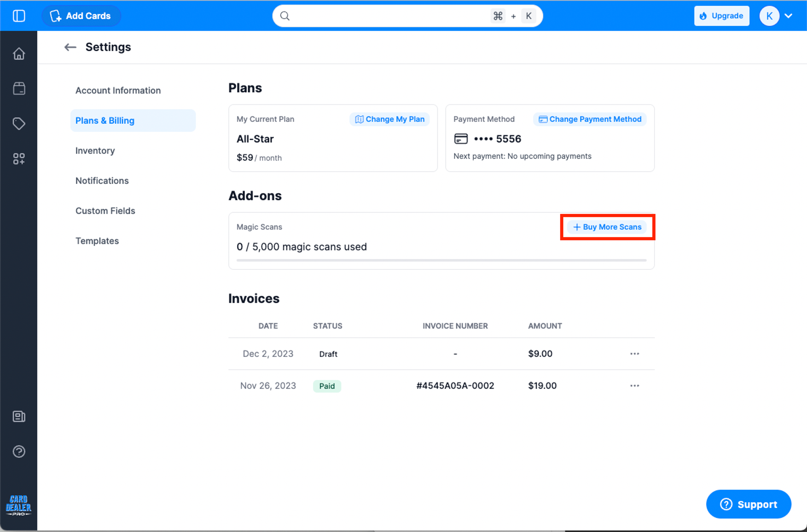Select the Inventory box icon in the sidebar
The image size is (807, 532).
[x=19, y=88]
